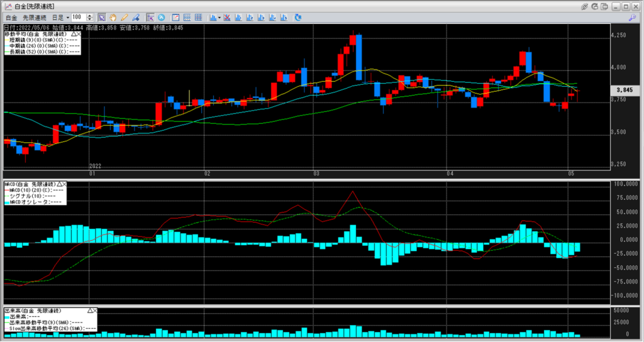Click the bar count field showing 100
This screenshot has height=342, width=644.
pos(78,18)
